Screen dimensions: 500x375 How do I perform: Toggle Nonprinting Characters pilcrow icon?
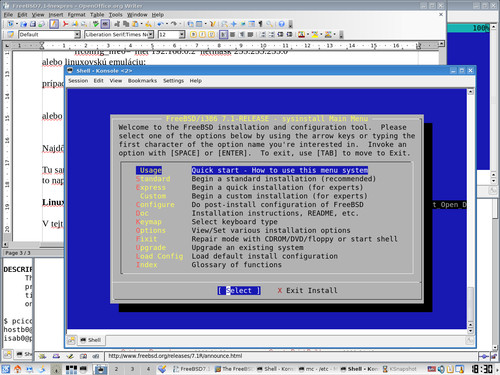[260, 24]
